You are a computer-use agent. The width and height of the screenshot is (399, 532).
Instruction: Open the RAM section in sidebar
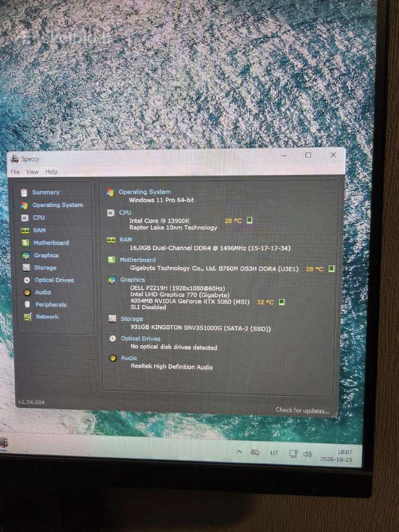[x=40, y=231]
